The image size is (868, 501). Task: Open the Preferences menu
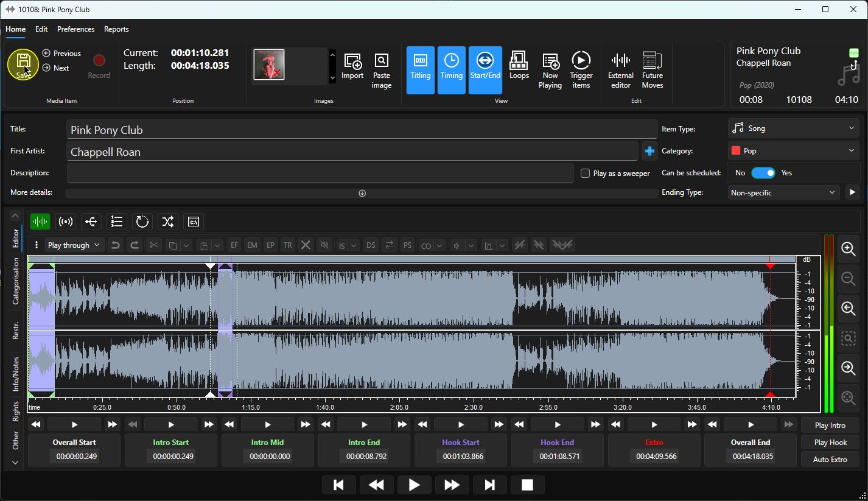pyautogui.click(x=76, y=29)
